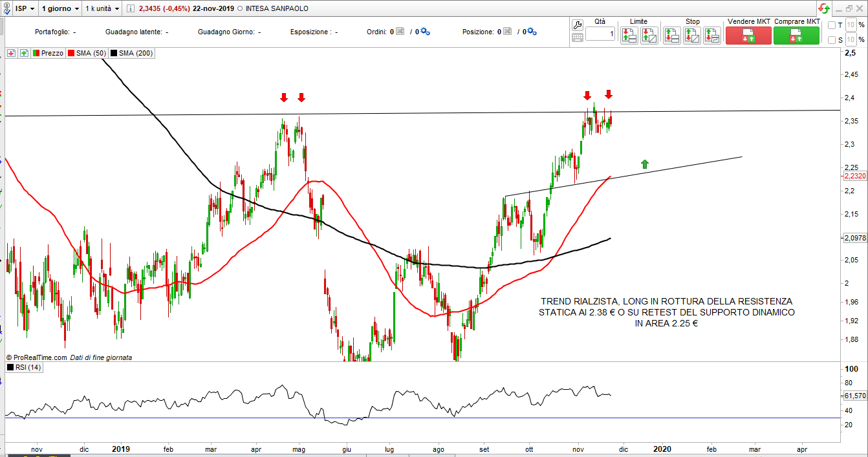Select the radio button before INTESA SANPAOLO
Viewport: 868px width, 457px height.
point(240,8)
